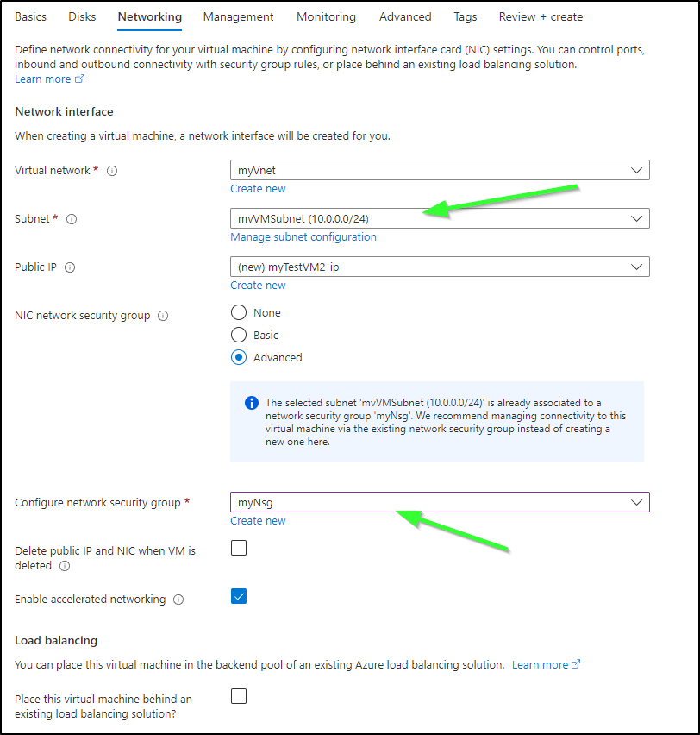
Task: Click Virtual network info icon
Action: (112, 171)
